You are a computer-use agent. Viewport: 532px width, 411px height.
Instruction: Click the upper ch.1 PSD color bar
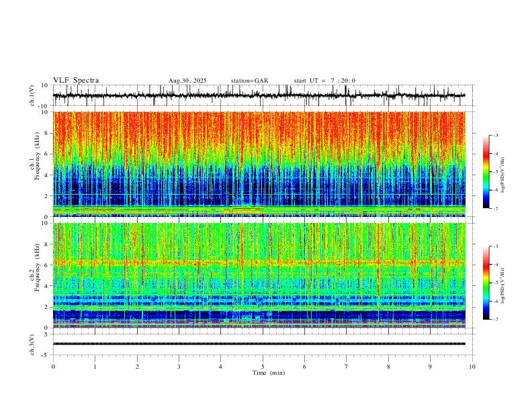486,172
